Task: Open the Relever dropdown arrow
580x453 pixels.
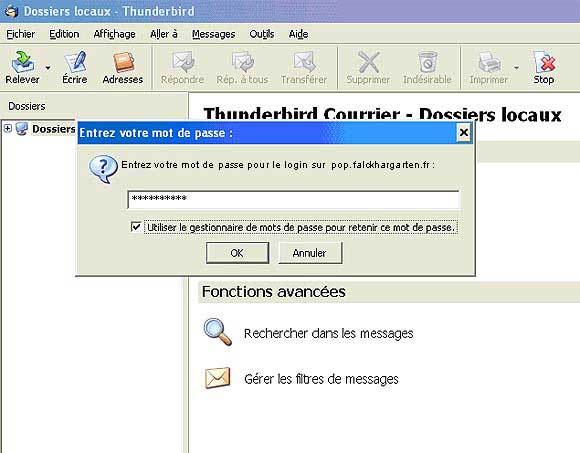Action: tap(48, 68)
